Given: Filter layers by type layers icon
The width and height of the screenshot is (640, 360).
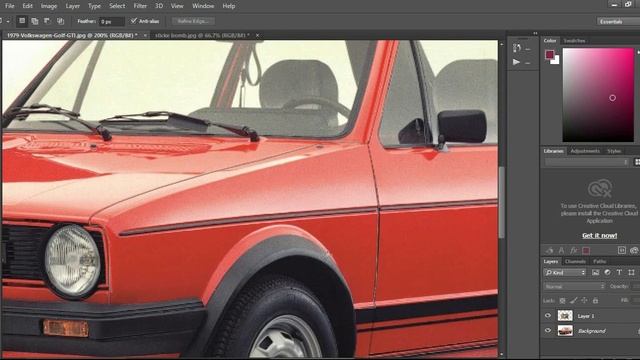Looking at the screenshot, I should 619,272.
